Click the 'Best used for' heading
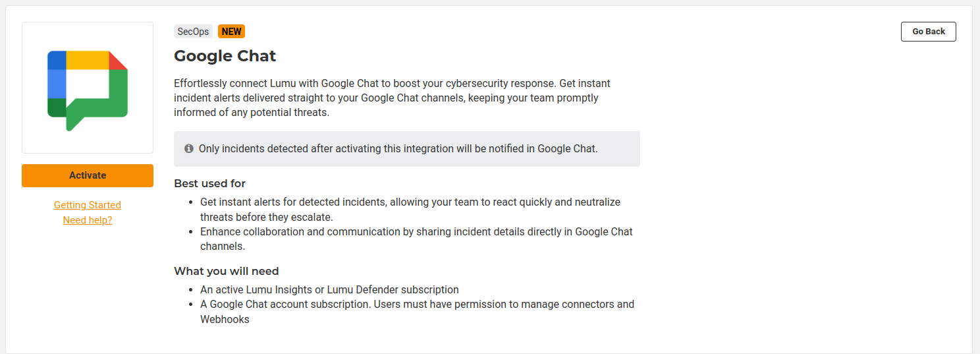 point(209,183)
